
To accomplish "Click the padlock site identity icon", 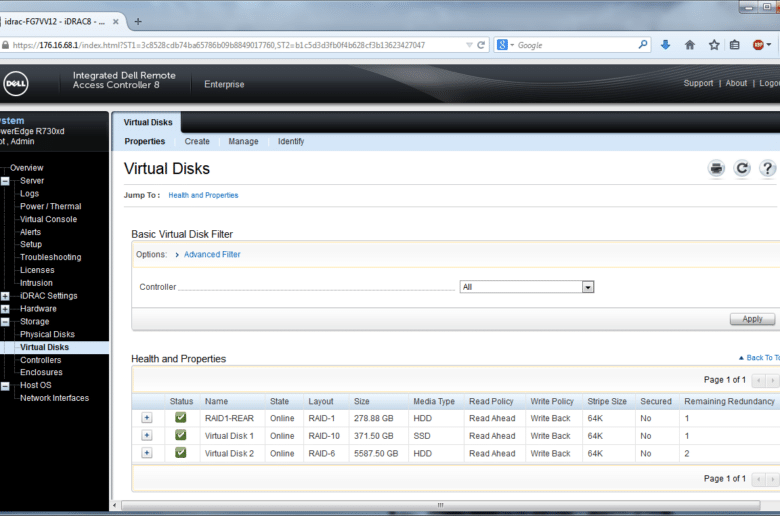I will [5, 45].
